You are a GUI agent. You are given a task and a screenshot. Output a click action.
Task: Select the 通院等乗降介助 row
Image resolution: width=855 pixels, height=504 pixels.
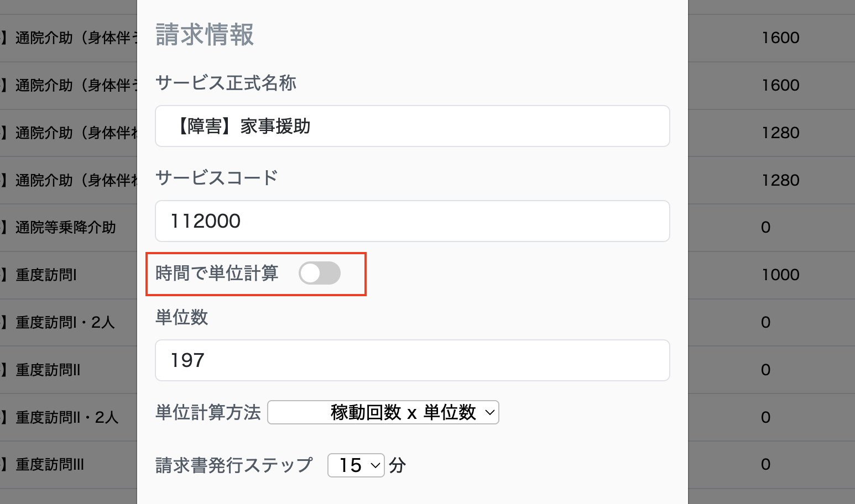click(66, 227)
